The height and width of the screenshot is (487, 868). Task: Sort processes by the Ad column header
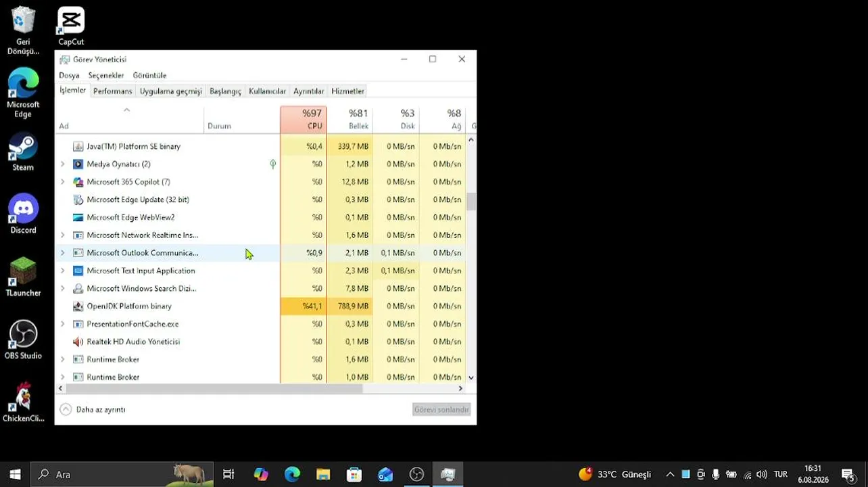[129, 119]
